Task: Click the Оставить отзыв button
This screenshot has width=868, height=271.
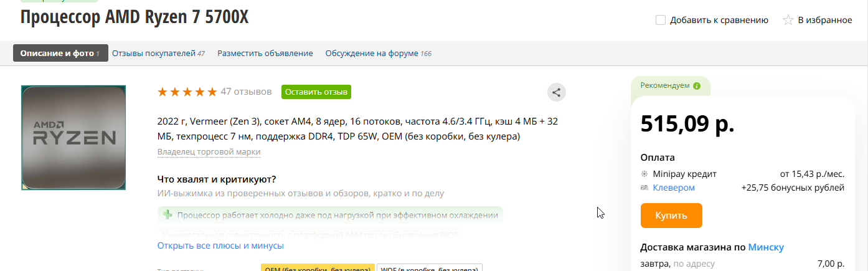Action: pos(316,92)
